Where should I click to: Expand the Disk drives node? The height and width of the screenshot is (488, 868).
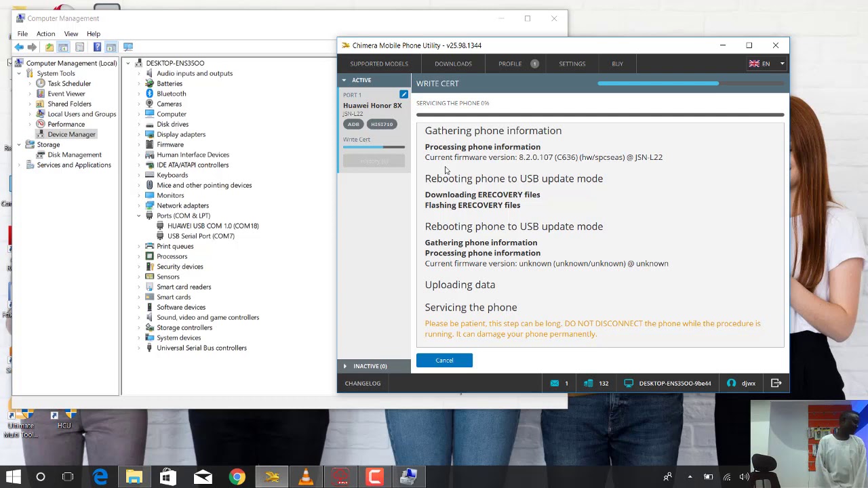click(139, 124)
